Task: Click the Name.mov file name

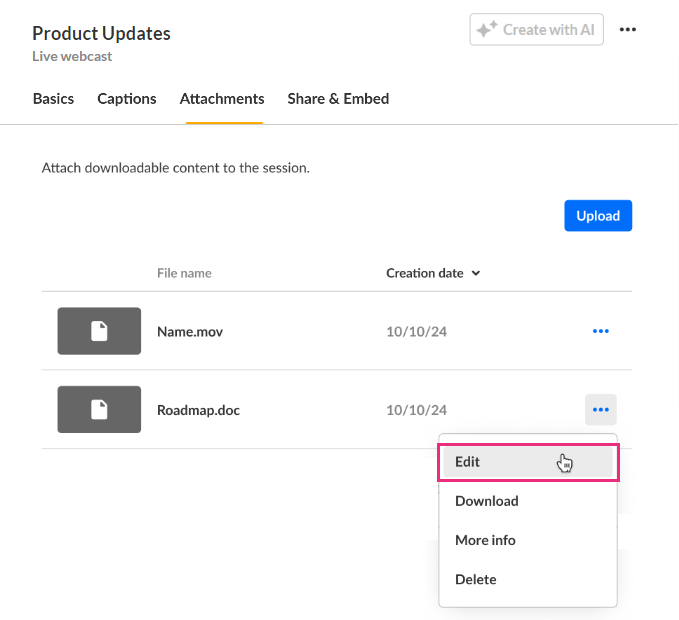Action: pyautogui.click(x=190, y=331)
